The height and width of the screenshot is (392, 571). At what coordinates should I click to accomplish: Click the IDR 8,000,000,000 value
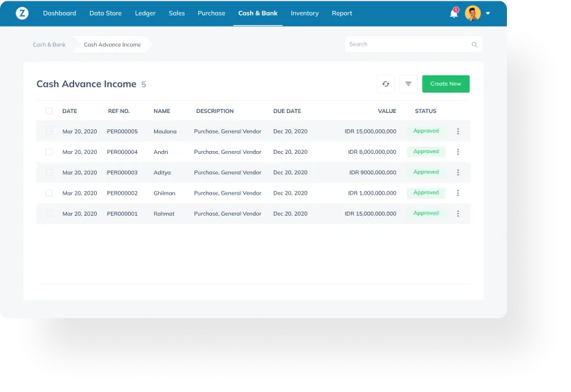(x=372, y=152)
